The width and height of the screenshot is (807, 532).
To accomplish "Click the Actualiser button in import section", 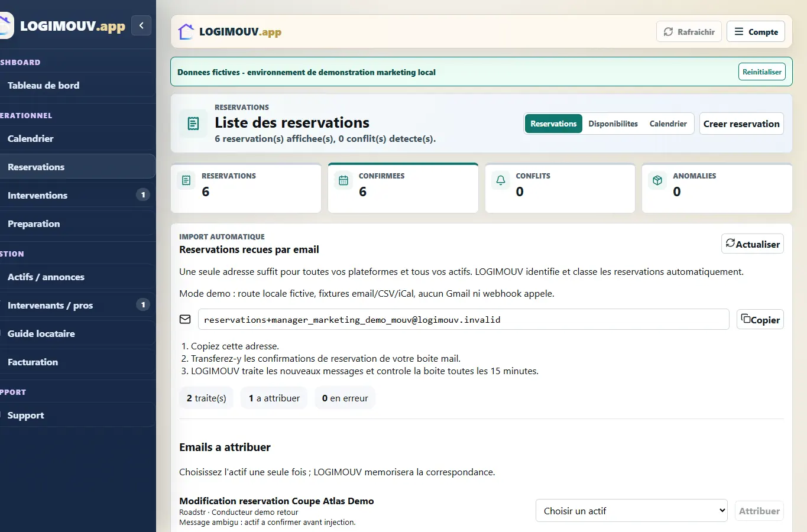I will coord(753,244).
